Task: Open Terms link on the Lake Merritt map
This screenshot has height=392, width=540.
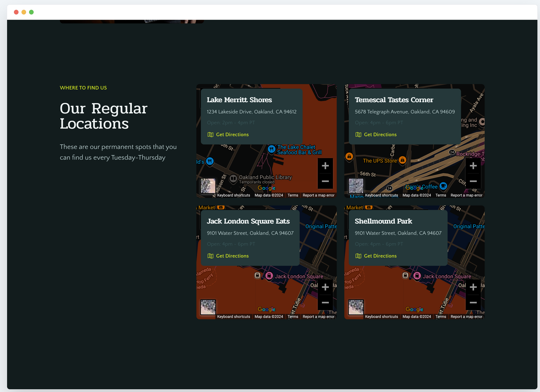Action: (293, 195)
